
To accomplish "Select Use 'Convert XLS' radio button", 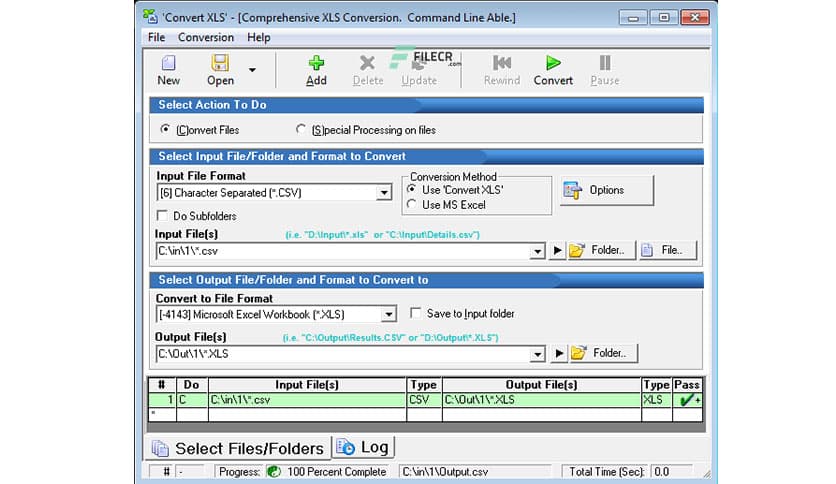I will (x=412, y=189).
